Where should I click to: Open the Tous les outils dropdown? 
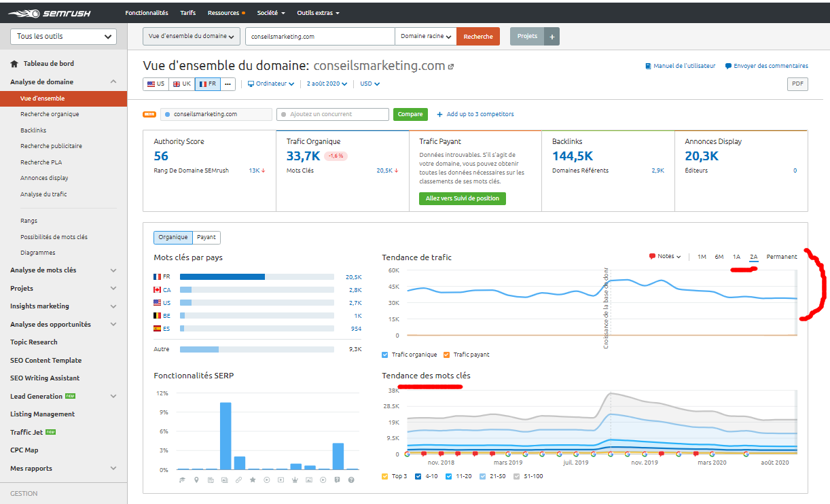63,37
